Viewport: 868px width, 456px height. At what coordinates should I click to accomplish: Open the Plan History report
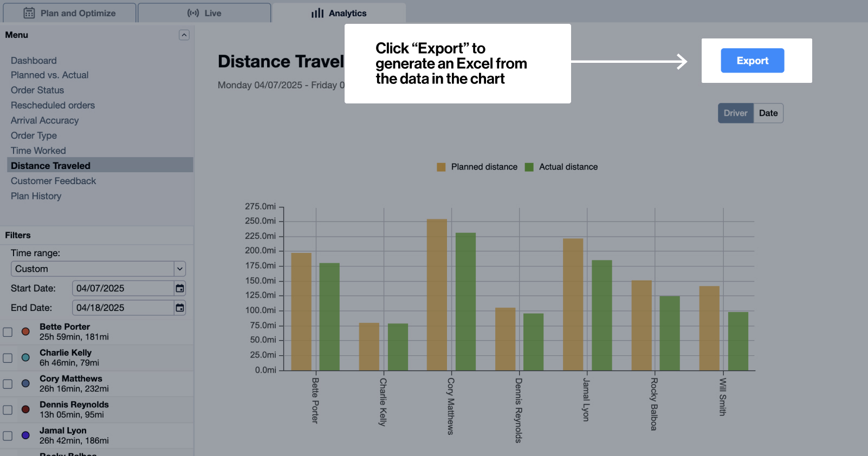click(x=36, y=196)
